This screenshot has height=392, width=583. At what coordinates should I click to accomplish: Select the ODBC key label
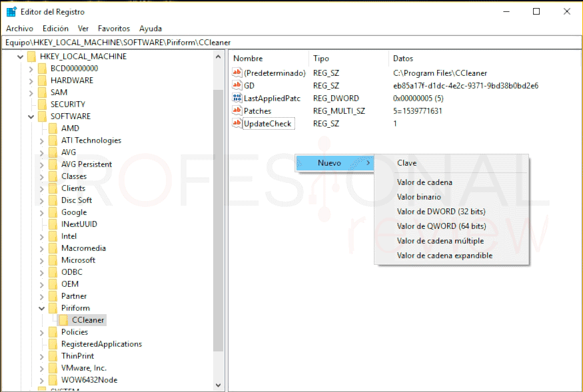pyautogui.click(x=72, y=272)
